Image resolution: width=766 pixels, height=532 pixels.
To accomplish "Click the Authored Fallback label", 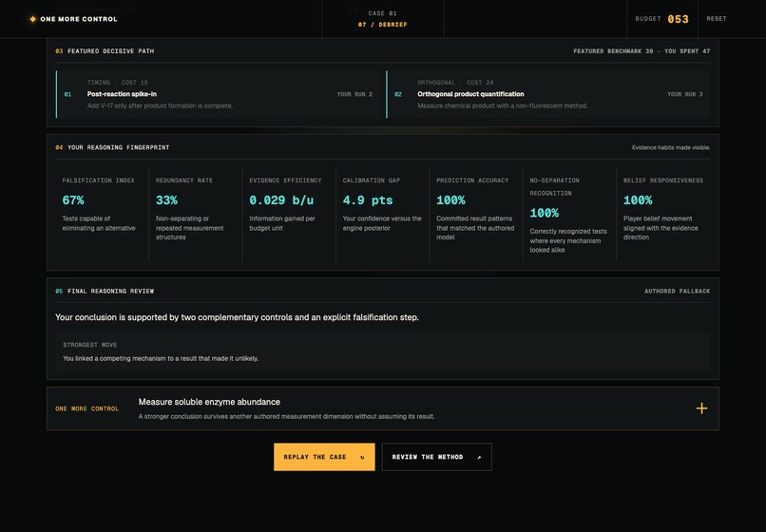I will (x=677, y=291).
